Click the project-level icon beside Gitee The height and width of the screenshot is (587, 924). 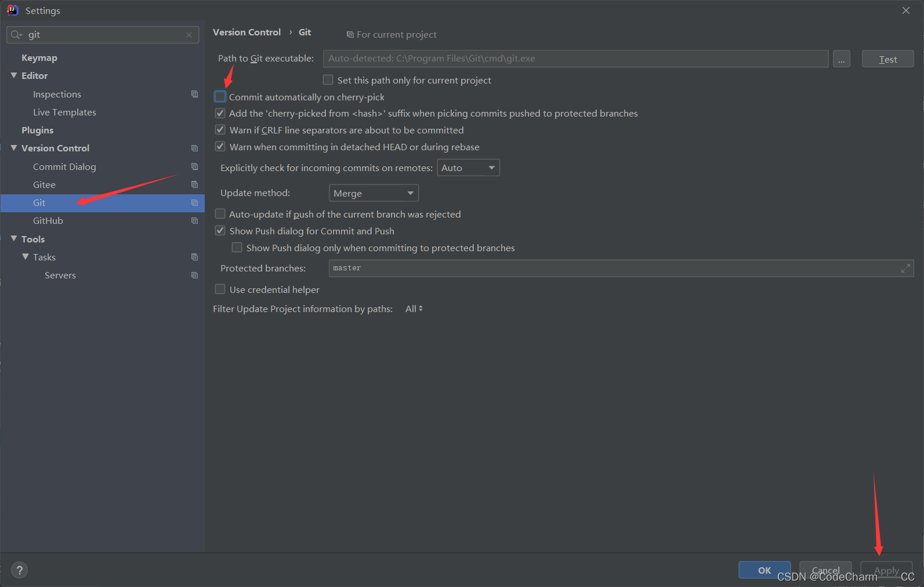pos(194,184)
